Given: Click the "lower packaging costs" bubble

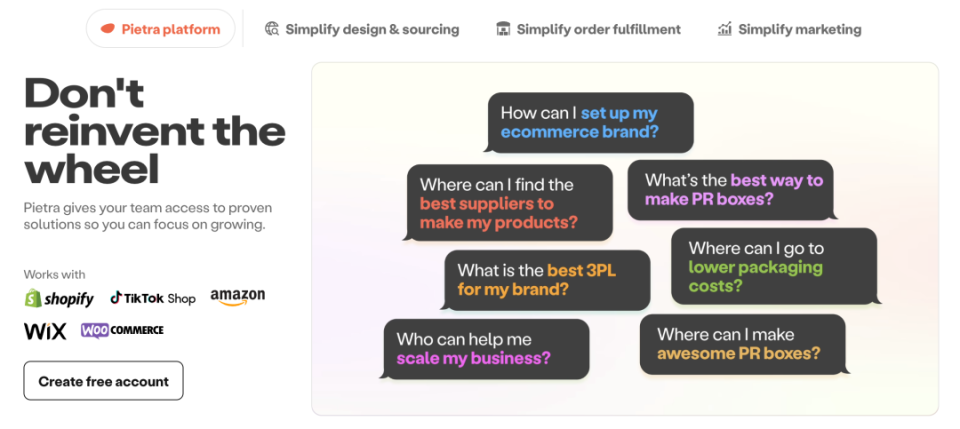Looking at the screenshot, I should 773,266.
